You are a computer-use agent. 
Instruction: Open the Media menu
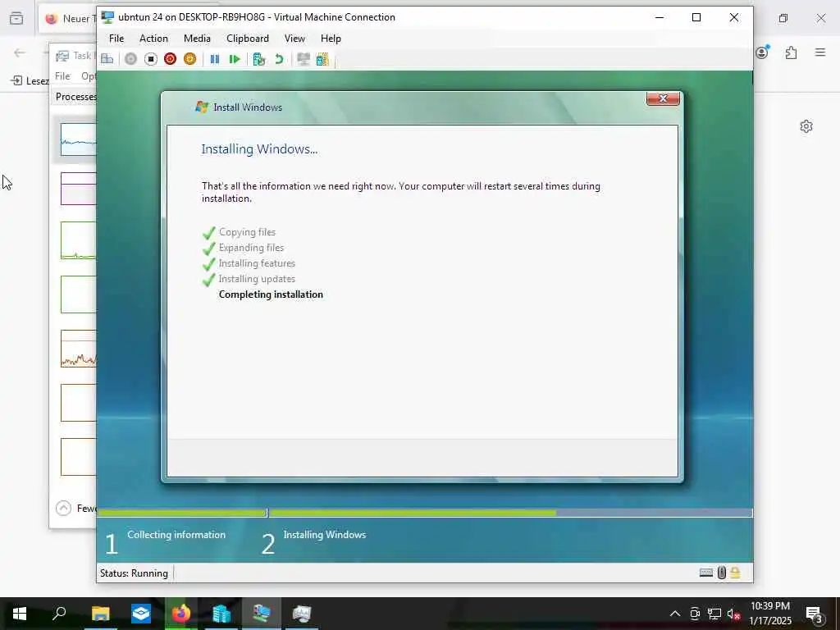pos(197,39)
